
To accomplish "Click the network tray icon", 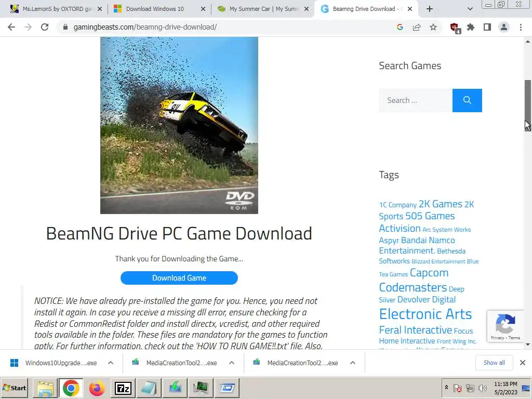I will tap(470, 388).
